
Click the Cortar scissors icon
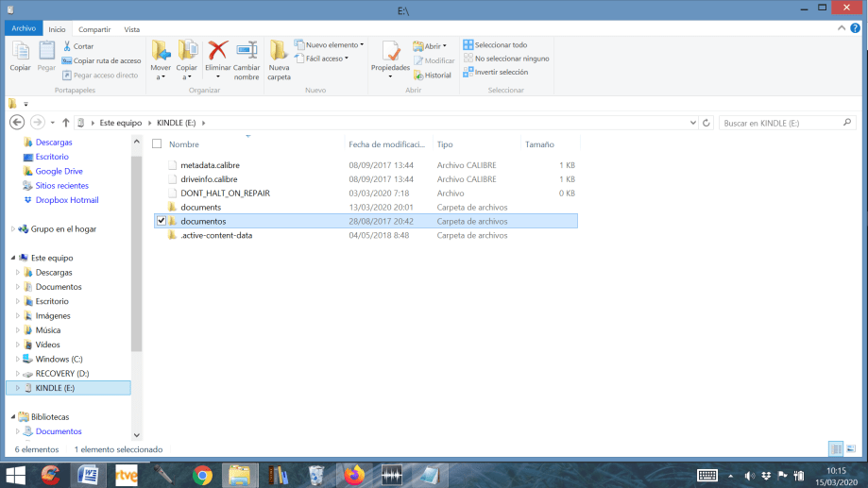(67, 45)
